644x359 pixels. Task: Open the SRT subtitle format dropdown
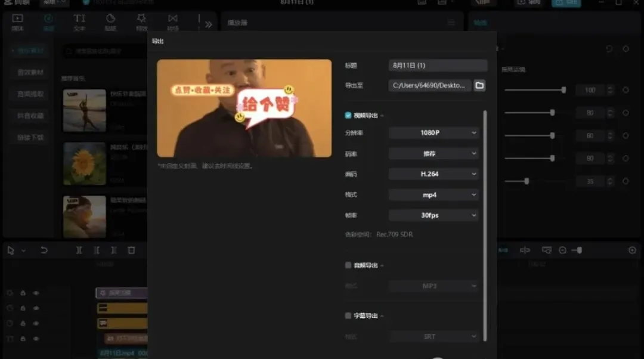(434, 336)
